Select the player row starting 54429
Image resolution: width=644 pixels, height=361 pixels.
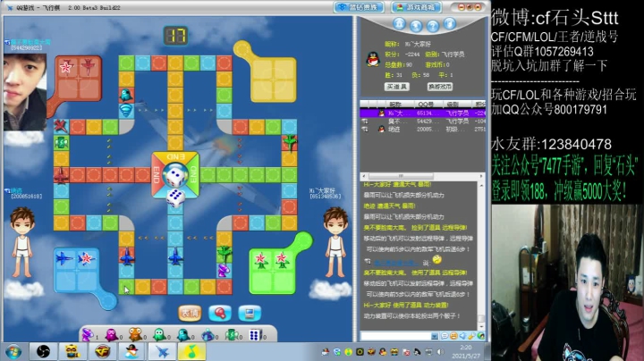(422, 122)
